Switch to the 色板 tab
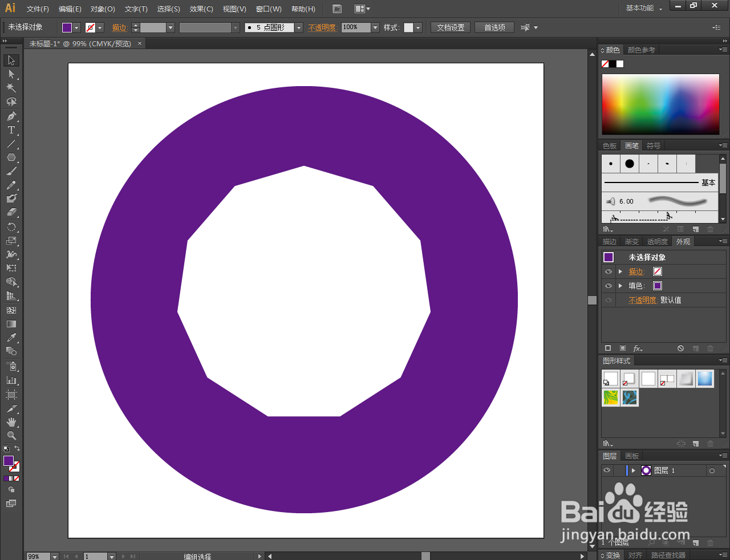The width and height of the screenshot is (730, 560). pos(610,146)
